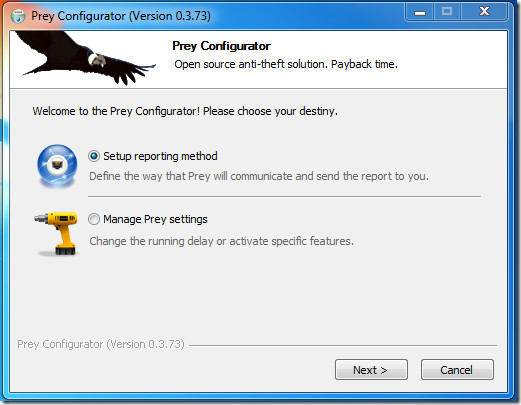
Task: Cancel the Prey Configurator wizard
Action: (457, 370)
